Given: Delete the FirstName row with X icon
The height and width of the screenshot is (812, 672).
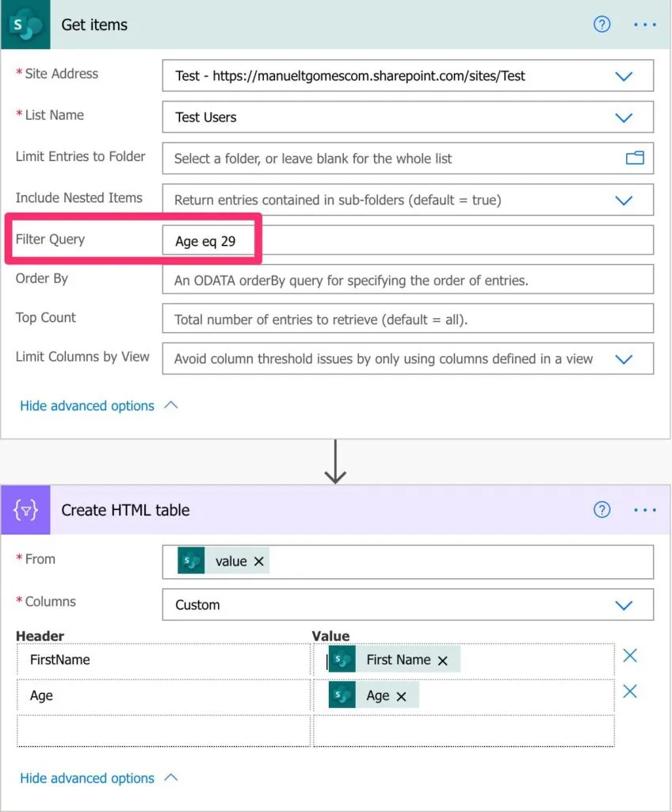Looking at the screenshot, I should click(x=630, y=656).
